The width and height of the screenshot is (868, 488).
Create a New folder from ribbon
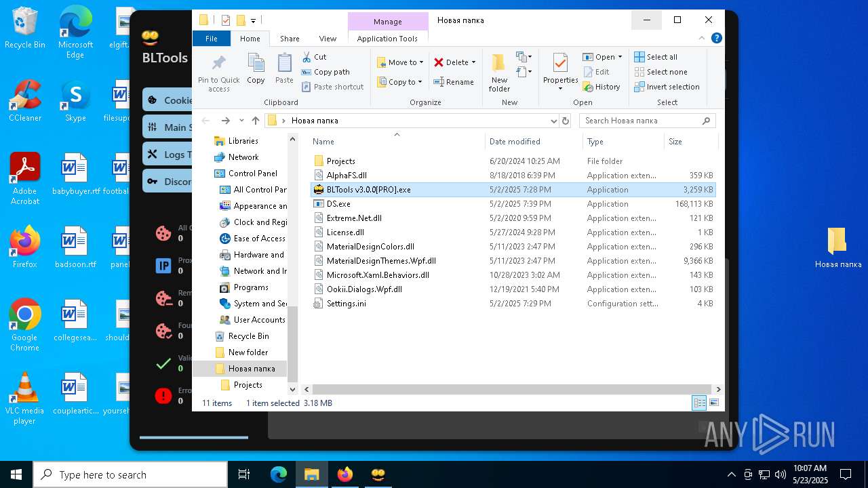[499, 73]
